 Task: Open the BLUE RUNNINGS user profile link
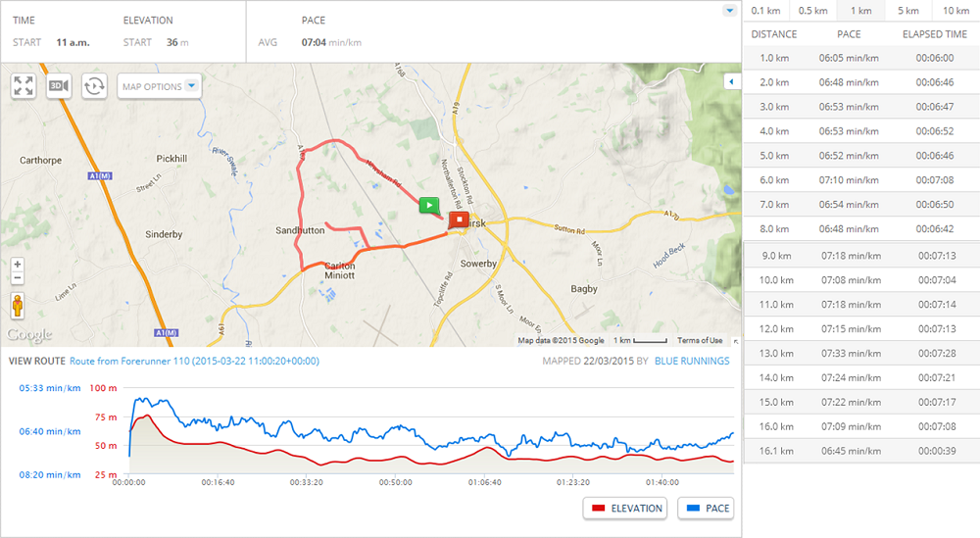[x=692, y=361]
